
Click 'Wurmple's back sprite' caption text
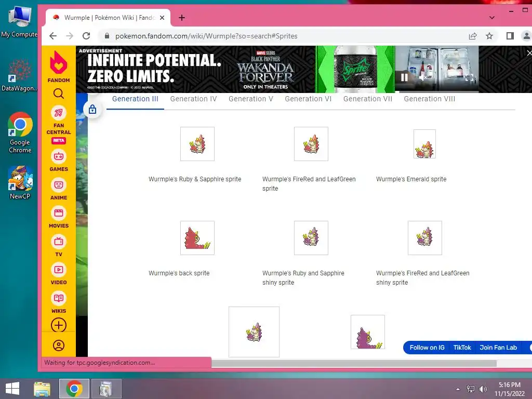(179, 273)
